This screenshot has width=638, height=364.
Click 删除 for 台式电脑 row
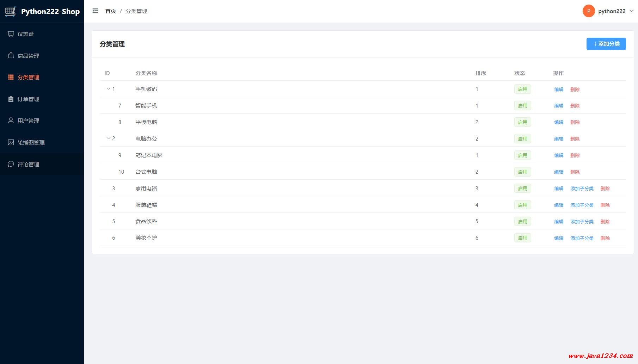coord(575,172)
